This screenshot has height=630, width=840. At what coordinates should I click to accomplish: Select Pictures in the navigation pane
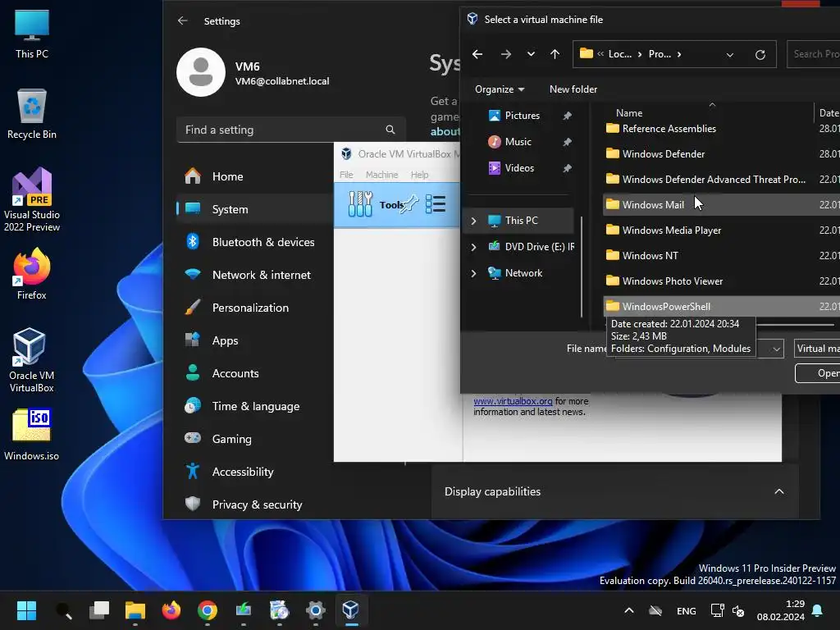[523, 116]
